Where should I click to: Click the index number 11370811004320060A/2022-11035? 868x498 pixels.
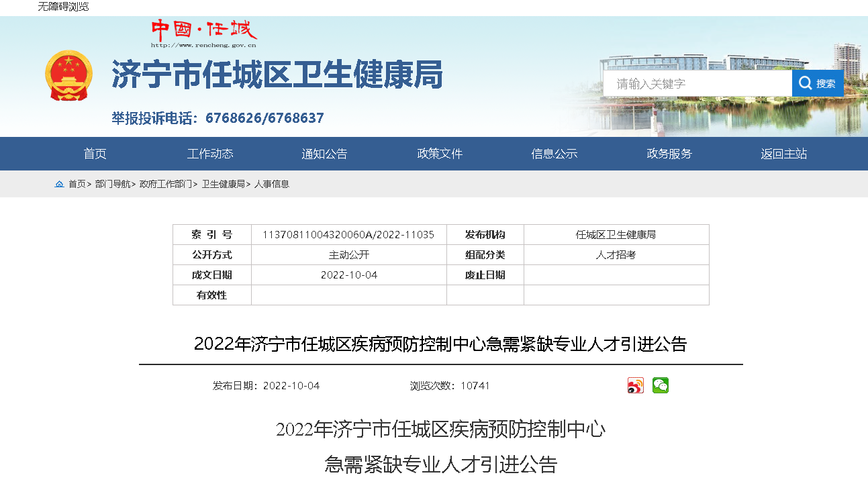(348, 235)
